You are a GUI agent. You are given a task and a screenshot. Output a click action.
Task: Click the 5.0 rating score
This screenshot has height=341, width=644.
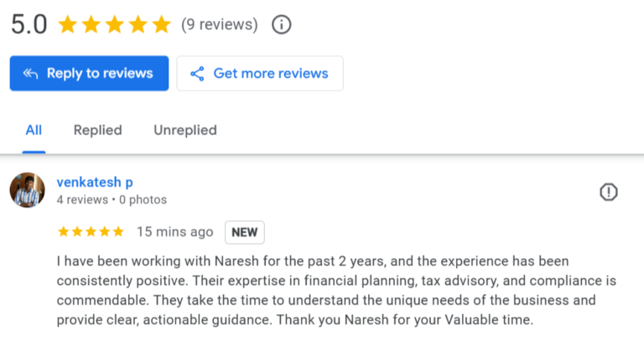coord(29,25)
